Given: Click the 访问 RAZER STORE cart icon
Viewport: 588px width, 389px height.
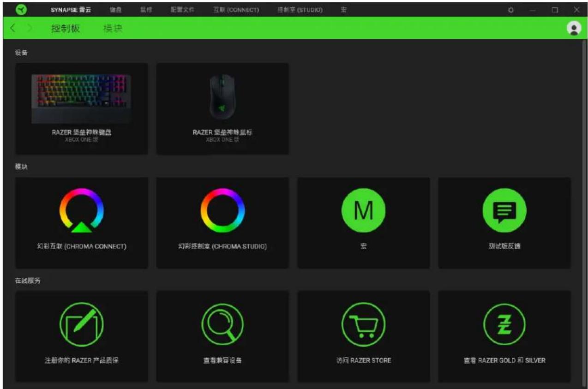Looking at the screenshot, I should tap(363, 324).
